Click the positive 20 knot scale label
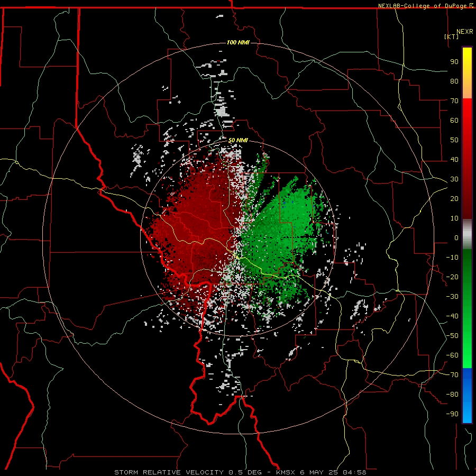The height and width of the screenshot is (476, 476). point(454,198)
